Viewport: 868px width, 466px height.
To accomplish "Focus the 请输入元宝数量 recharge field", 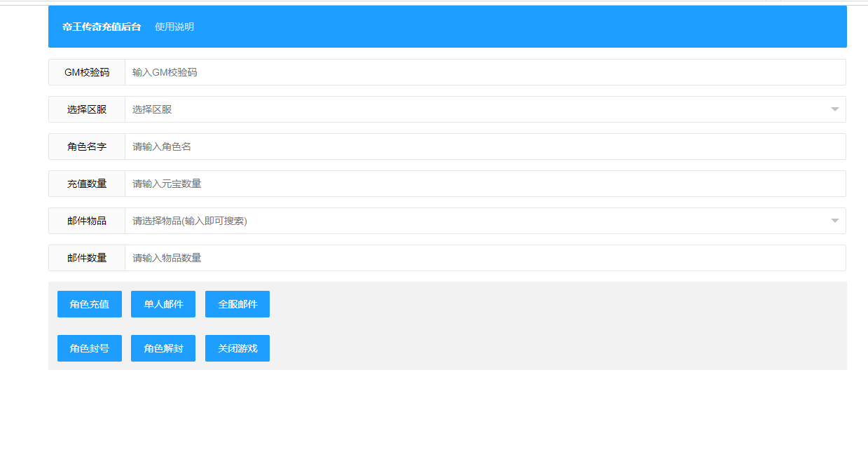I will tap(485, 184).
